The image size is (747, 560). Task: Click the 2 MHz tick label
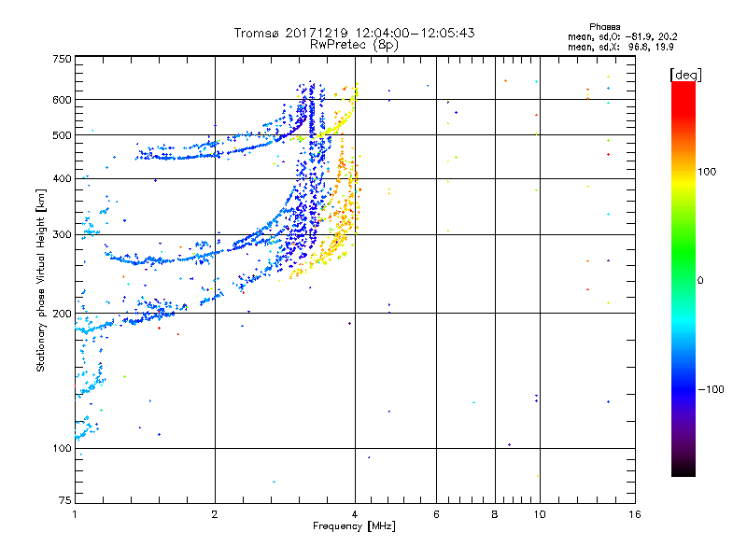click(x=215, y=514)
